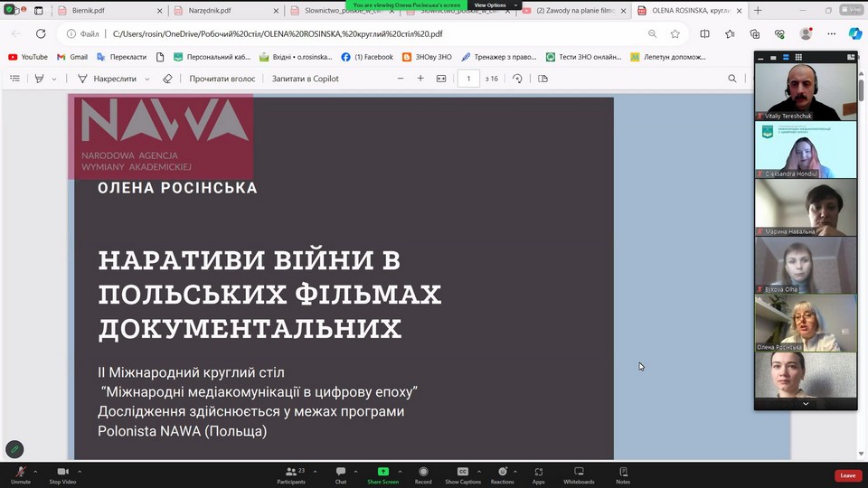Viewport: 868px width, 488px height.
Task: Click the green Share Screen icon
Action: coord(382,472)
